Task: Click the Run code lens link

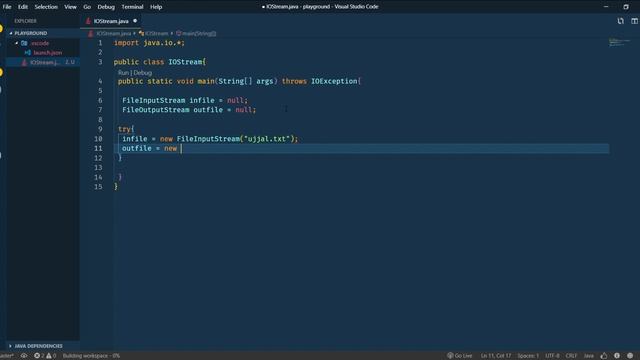Action: [123, 73]
